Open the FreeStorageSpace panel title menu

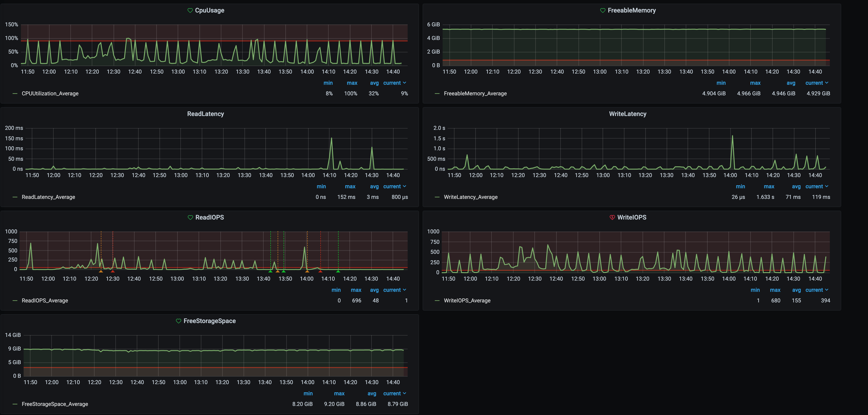pos(210,321)
